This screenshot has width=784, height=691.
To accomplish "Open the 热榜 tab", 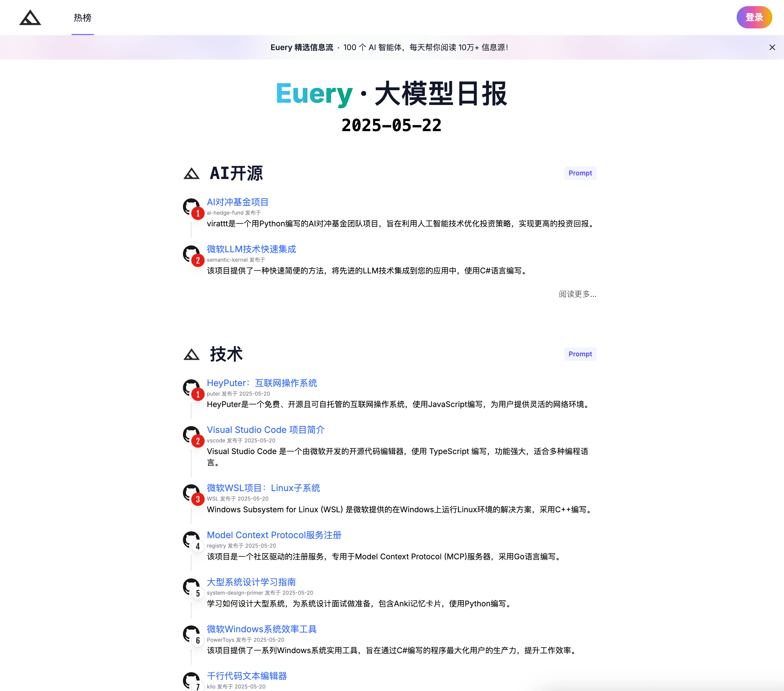I will coord(82,18).
